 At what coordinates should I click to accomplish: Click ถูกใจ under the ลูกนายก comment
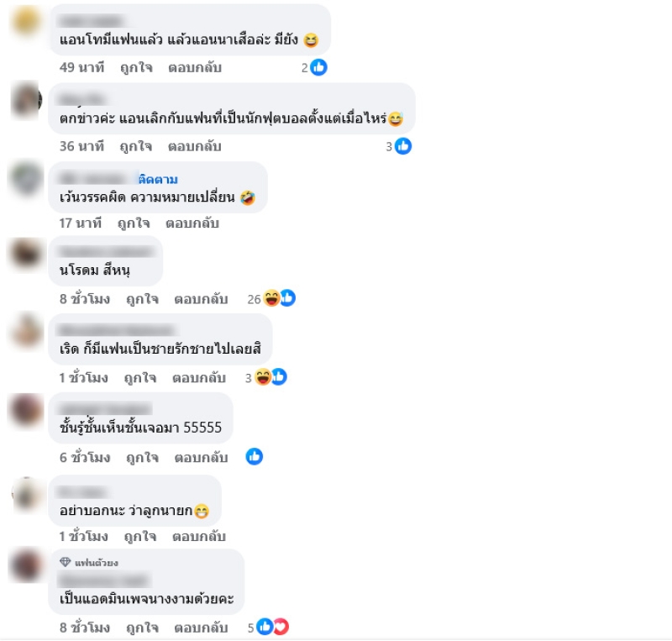coord(140,537)
